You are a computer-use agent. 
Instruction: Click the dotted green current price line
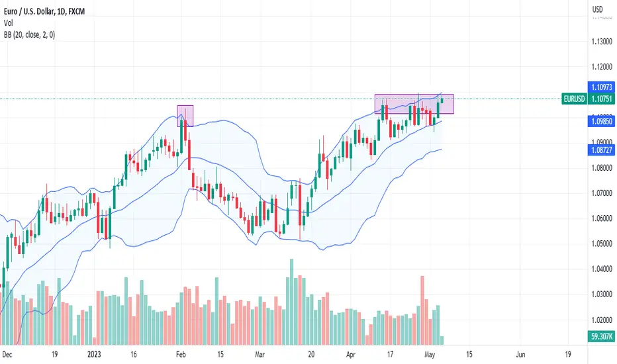[281, 99]
